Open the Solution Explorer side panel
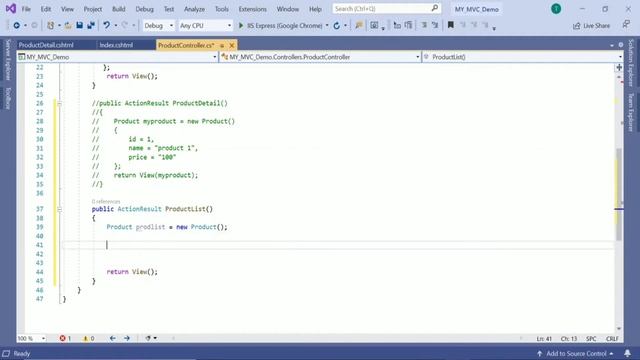640x360 pixels. [631, 63]
